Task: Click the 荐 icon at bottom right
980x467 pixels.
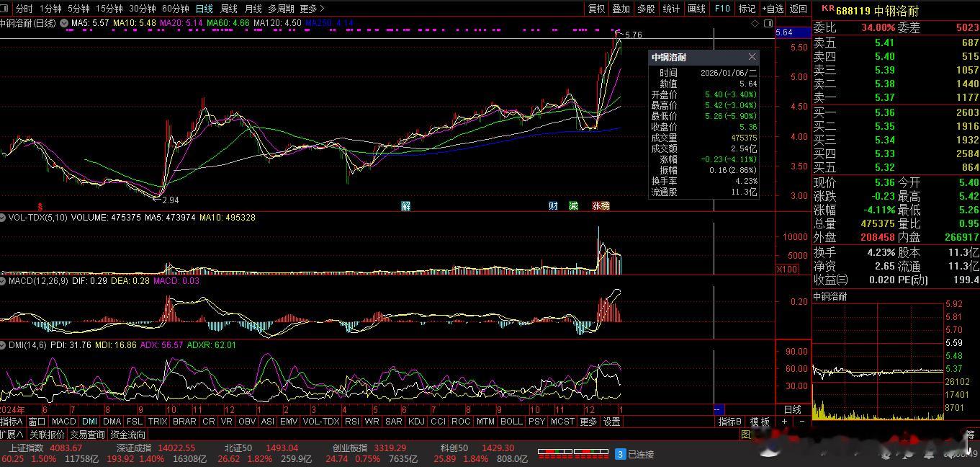Action: click(x=971, y=435)
